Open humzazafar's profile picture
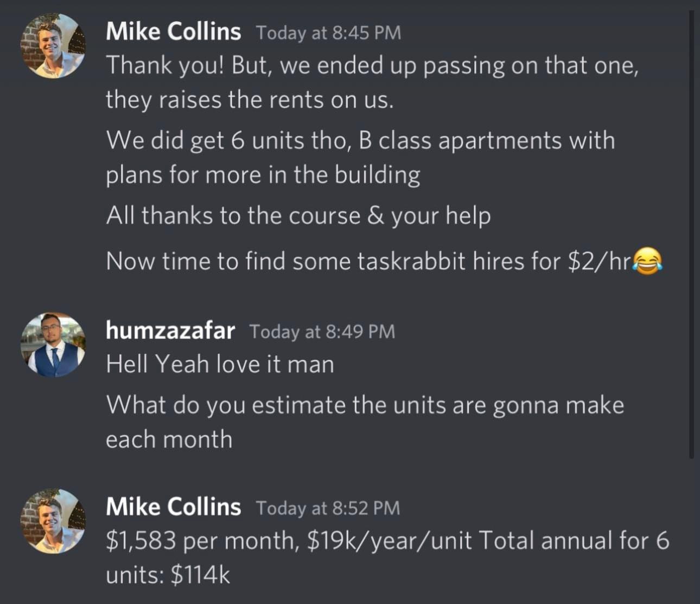700x604 pixels. point(53,345)
